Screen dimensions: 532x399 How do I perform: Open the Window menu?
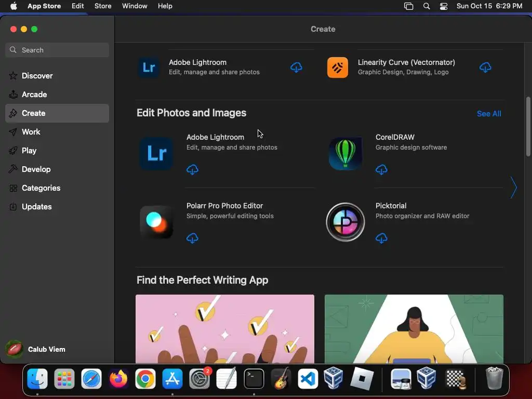[135, 6]
